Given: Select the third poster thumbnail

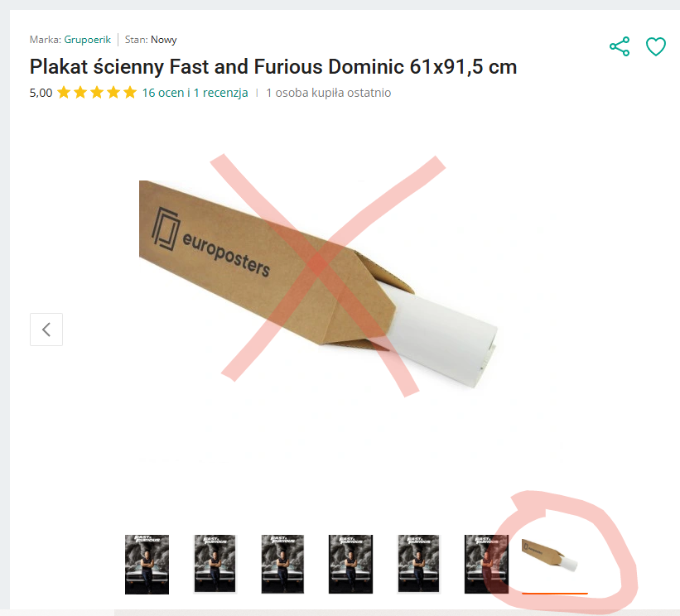Looking at the screenshot, I should [282, 564].
